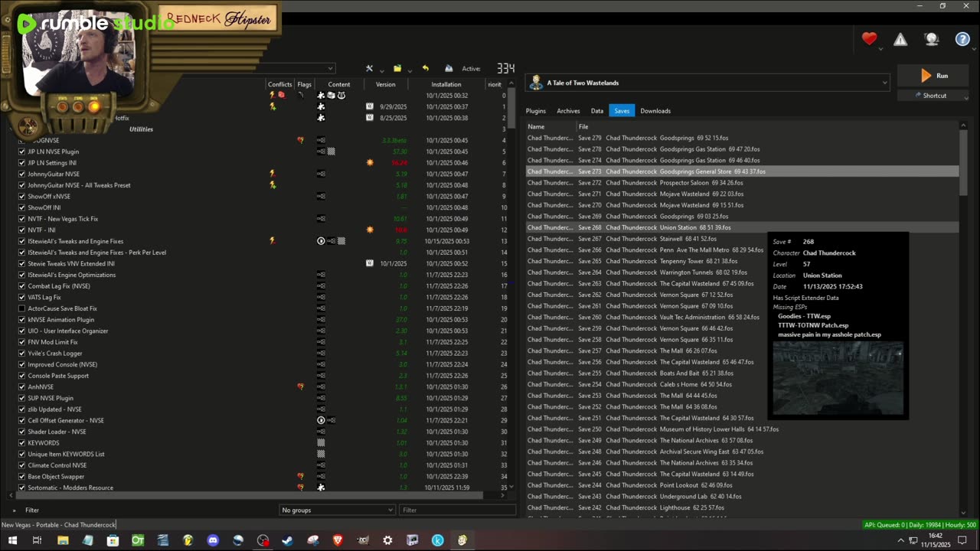The width and height of the screenshot is (980, 551).
Task: Click the create backup icon beside Active
Action: tap(449, 68)
